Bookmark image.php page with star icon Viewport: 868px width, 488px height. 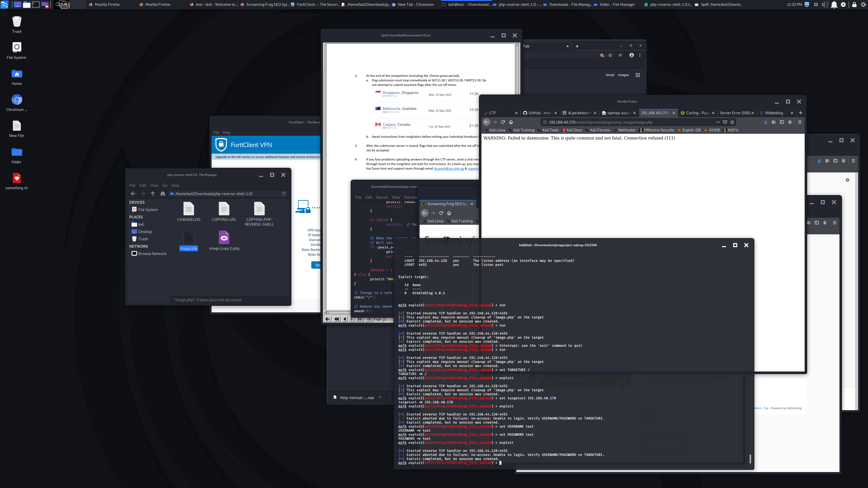(x=732, y=122)
